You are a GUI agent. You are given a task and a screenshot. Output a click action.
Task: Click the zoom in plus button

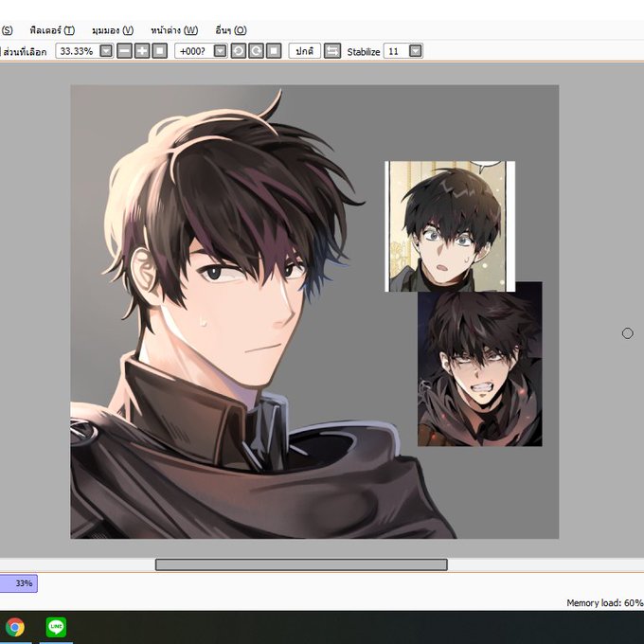click(142, 51)
